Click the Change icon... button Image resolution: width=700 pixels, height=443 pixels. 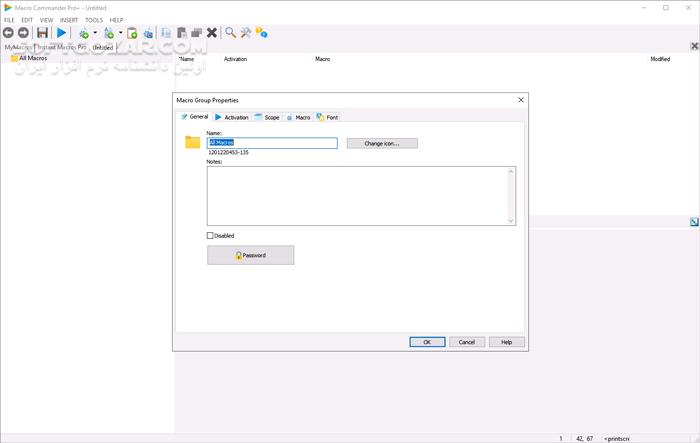(382, 143)
